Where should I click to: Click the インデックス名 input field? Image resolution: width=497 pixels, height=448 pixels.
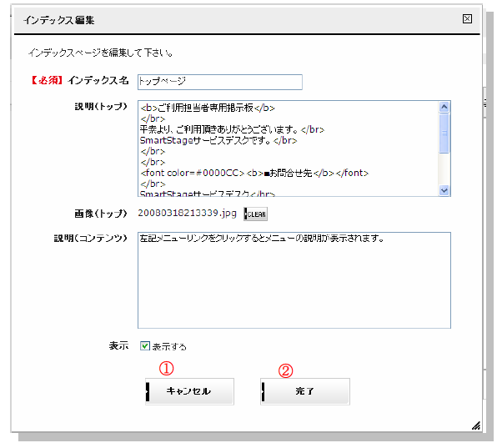[219, 82]
